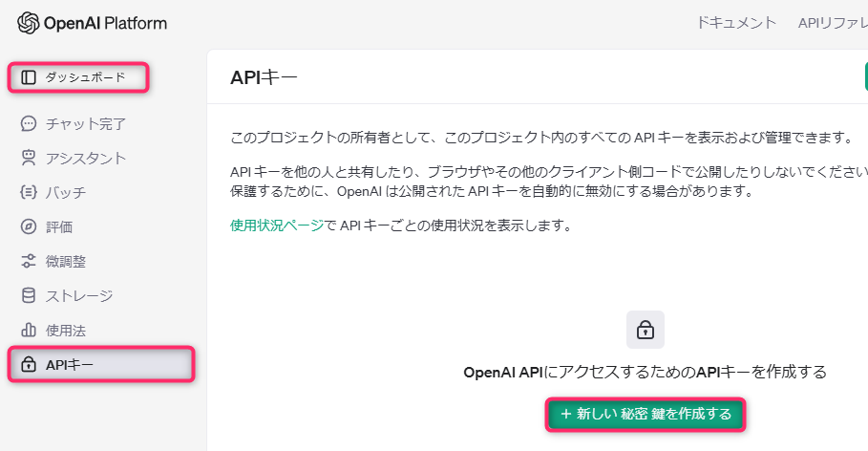Create a new secret key button
868x451 pixels.
[646, 414]
